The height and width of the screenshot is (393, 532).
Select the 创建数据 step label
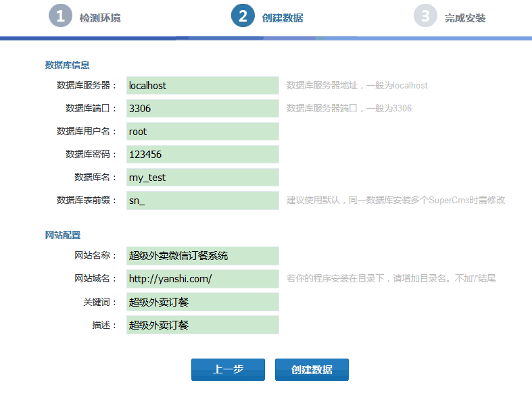(283, 18)
